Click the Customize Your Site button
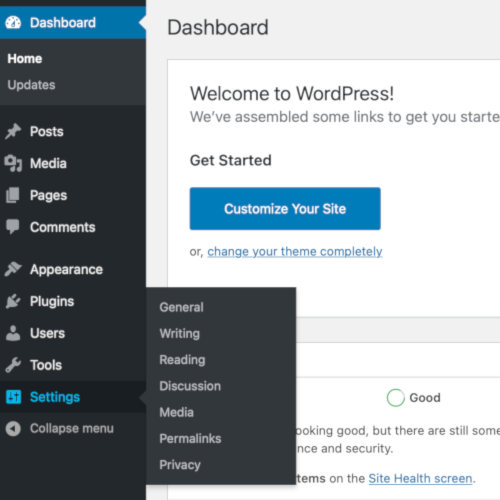The width and height of the screenshot is (500, 500). 285,209
